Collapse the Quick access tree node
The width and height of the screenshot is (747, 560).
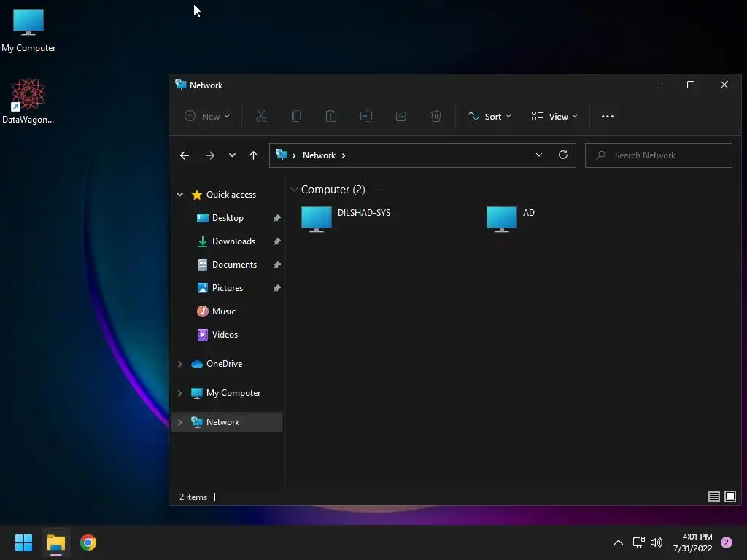[179, 194]
